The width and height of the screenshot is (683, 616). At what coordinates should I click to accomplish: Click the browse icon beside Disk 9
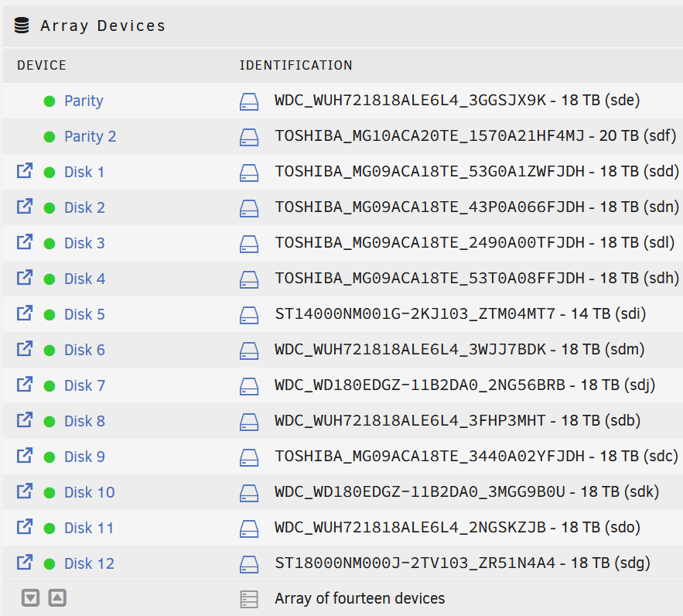click(25, 456)
